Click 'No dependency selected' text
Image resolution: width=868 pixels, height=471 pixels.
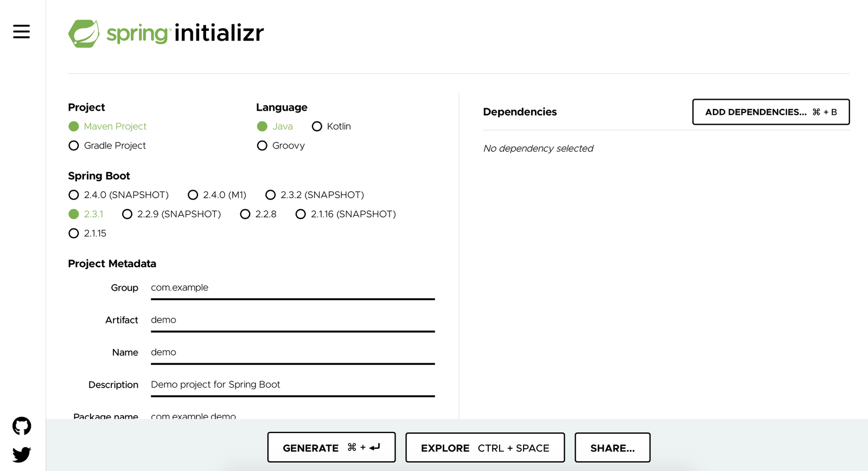(538, 149)
